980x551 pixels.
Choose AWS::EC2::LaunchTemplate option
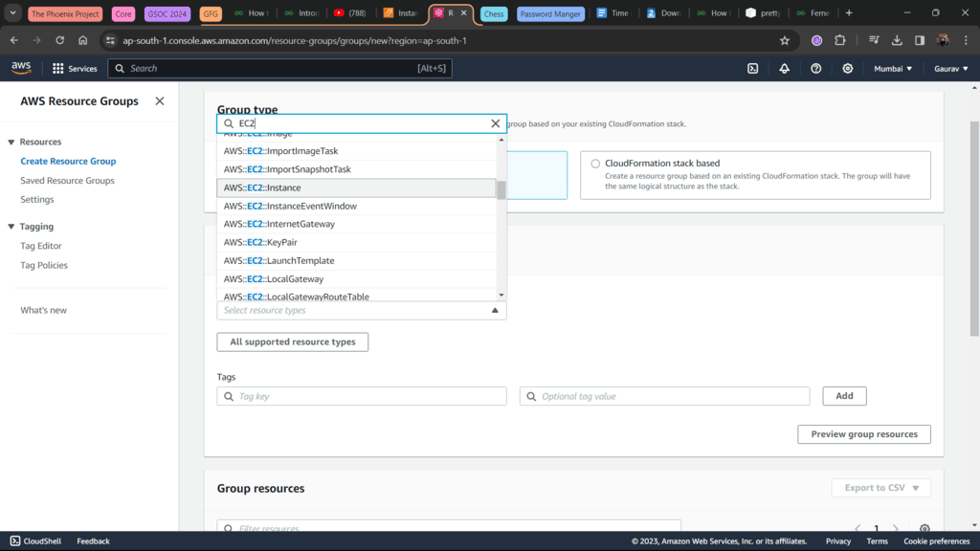pos(356,260)
